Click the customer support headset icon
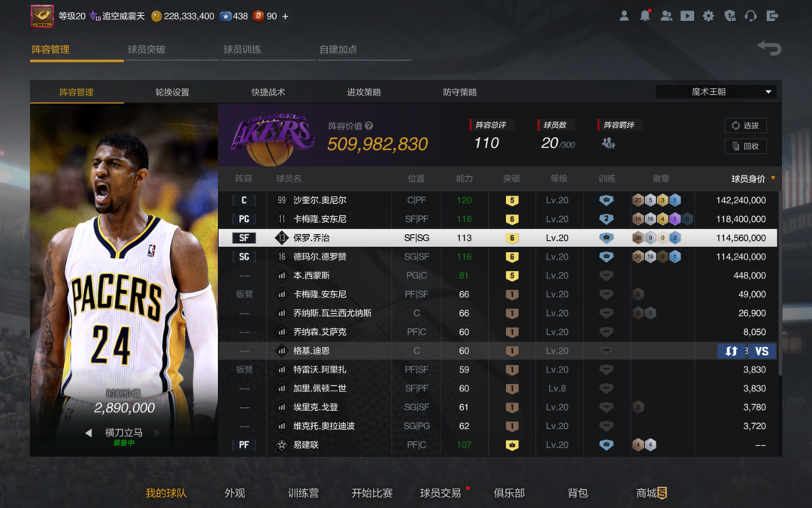 (x=750, y=16)
